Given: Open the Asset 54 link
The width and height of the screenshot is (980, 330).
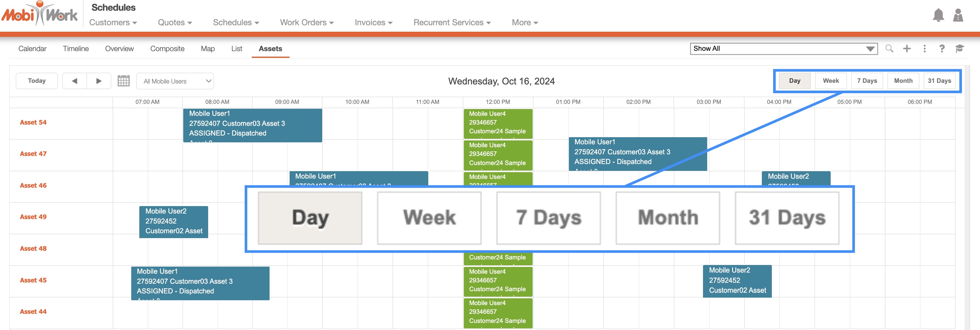Looking at the screenshot, I should click(x=33, y=123).
